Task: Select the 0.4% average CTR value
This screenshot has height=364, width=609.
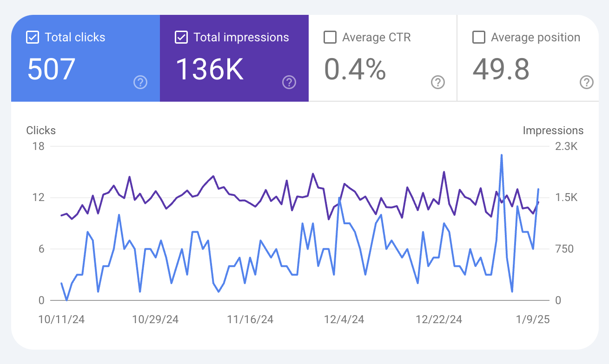Action: point(355,69)
